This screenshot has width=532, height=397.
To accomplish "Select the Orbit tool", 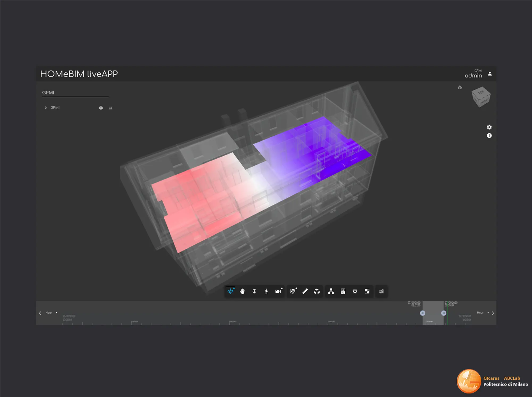I will [x=230, y=291].
